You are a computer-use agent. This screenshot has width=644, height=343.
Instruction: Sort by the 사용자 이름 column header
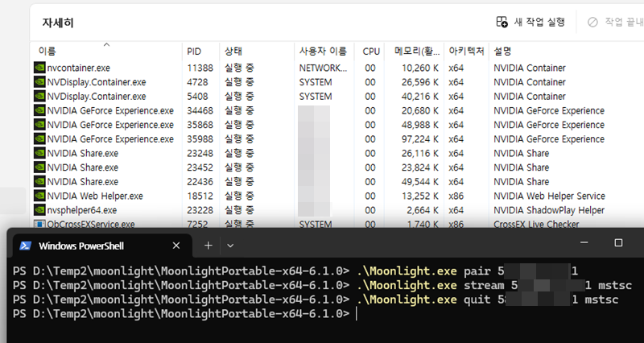(323, 52)
